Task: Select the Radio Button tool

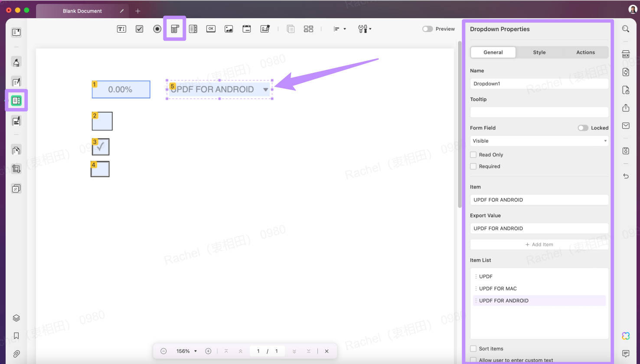Action: click(157, 29)
